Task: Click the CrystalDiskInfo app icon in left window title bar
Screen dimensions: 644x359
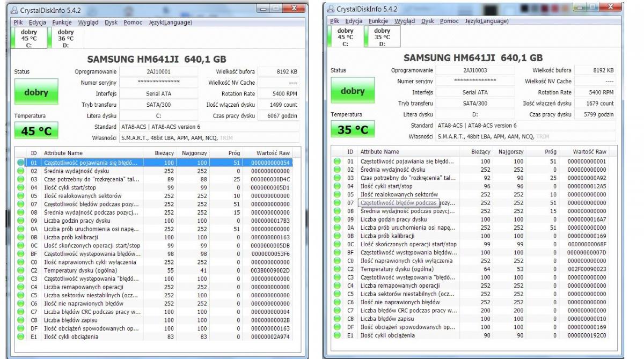Action: pyautogui.click(x=13, y=10)
